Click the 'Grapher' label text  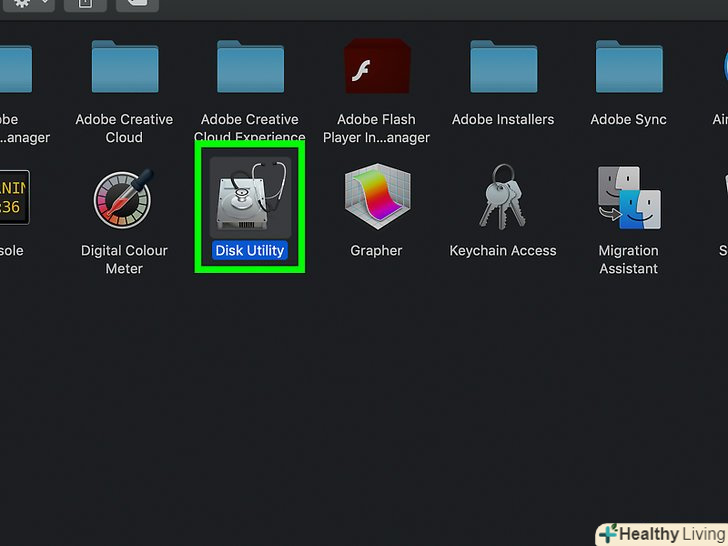376,251
